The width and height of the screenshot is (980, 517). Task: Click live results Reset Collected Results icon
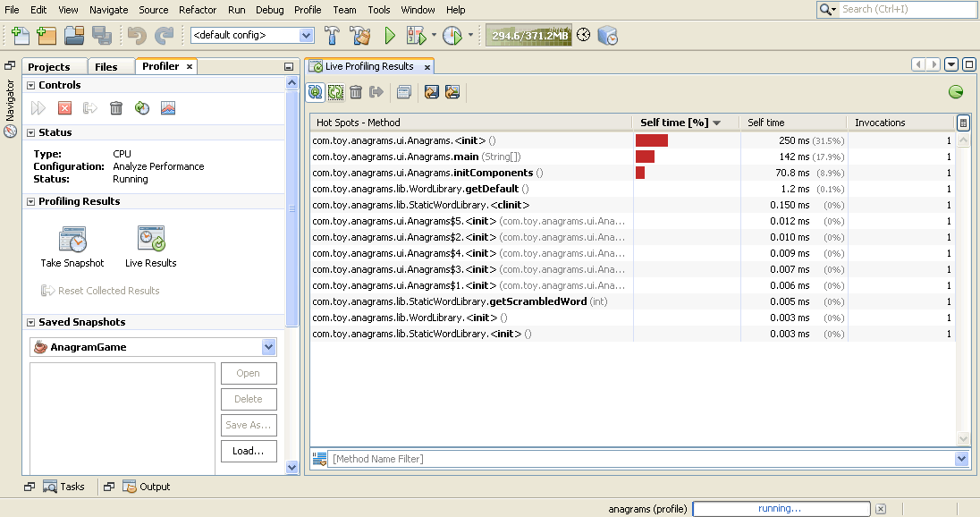pos(376,92)
